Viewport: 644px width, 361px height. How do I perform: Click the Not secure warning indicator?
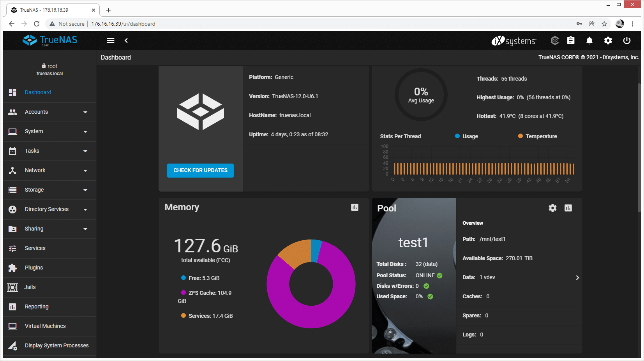[x=67, y=24]
